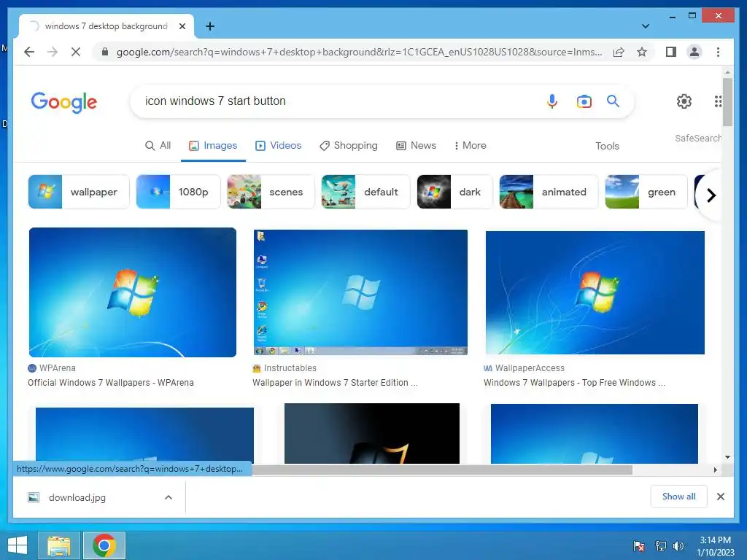The height and width of the screenshot is (560, 747).
Task: Choose the scenes filter chip
Action: 271,192
